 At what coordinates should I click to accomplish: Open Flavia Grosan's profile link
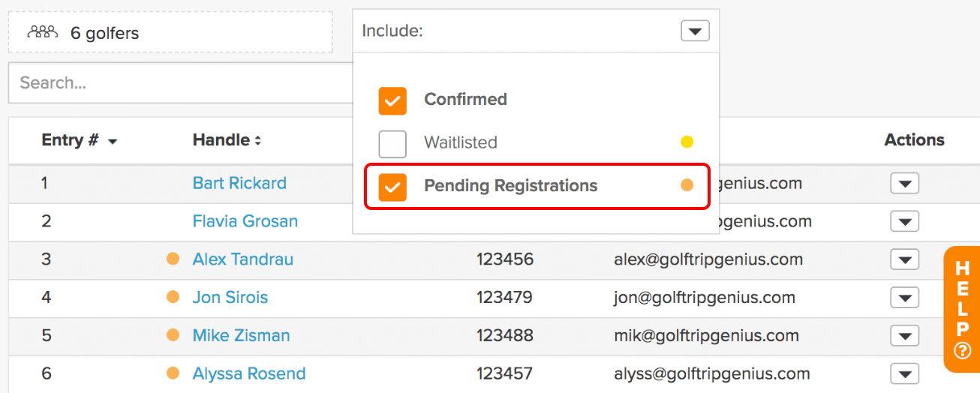click(245, 221)
